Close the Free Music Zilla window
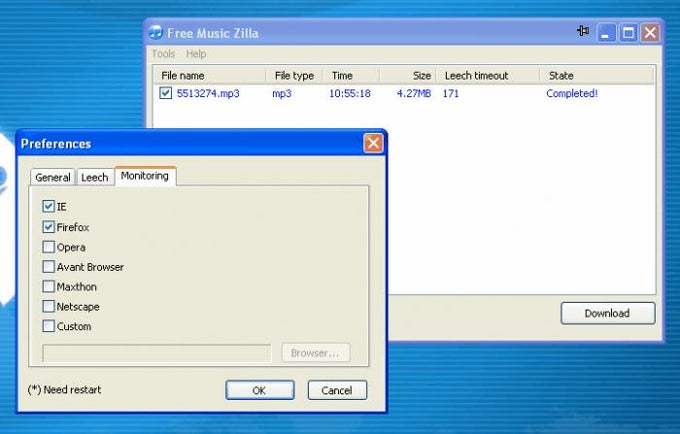Viewport: 680px width, 434px height. click(x=651, y=33)
